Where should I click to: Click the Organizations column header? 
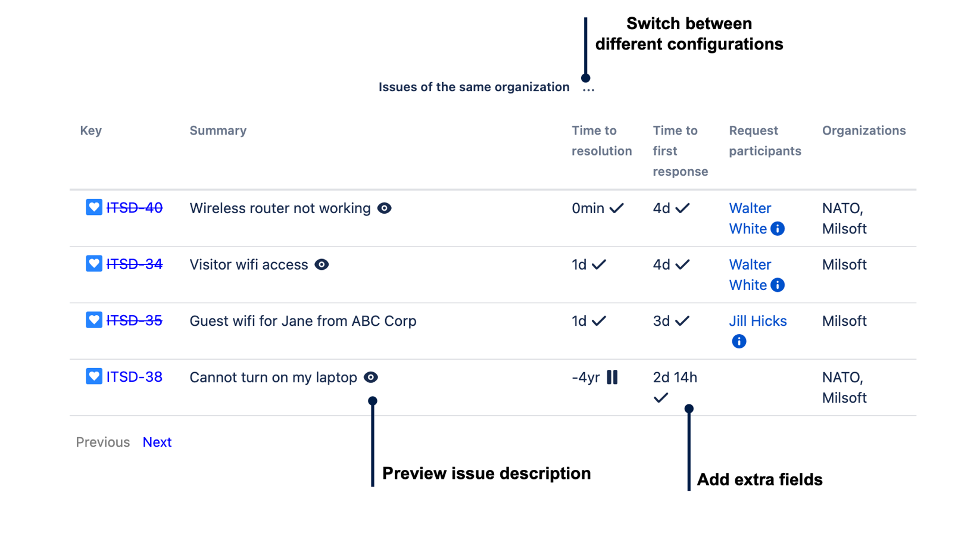863,130
